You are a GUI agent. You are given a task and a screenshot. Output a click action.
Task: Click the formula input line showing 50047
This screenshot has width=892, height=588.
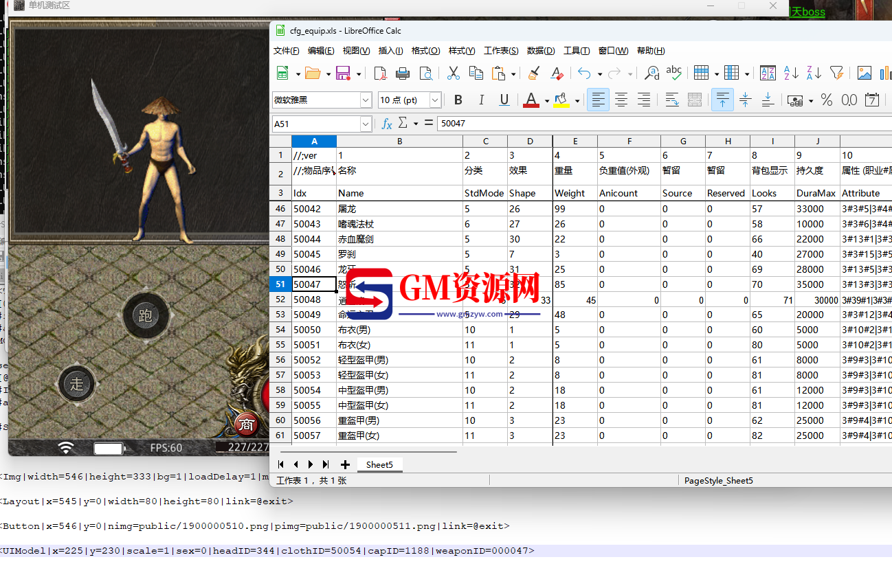(x=664, y=124)
